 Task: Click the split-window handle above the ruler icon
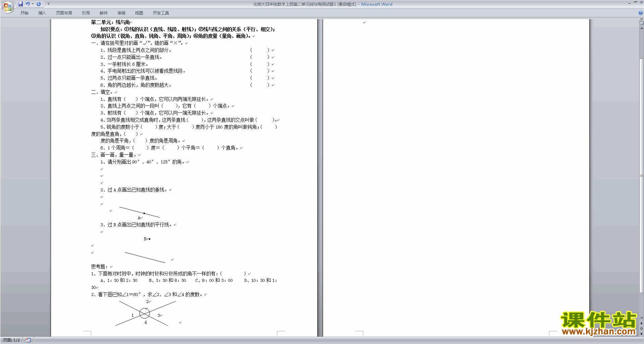tap(641, 19)
